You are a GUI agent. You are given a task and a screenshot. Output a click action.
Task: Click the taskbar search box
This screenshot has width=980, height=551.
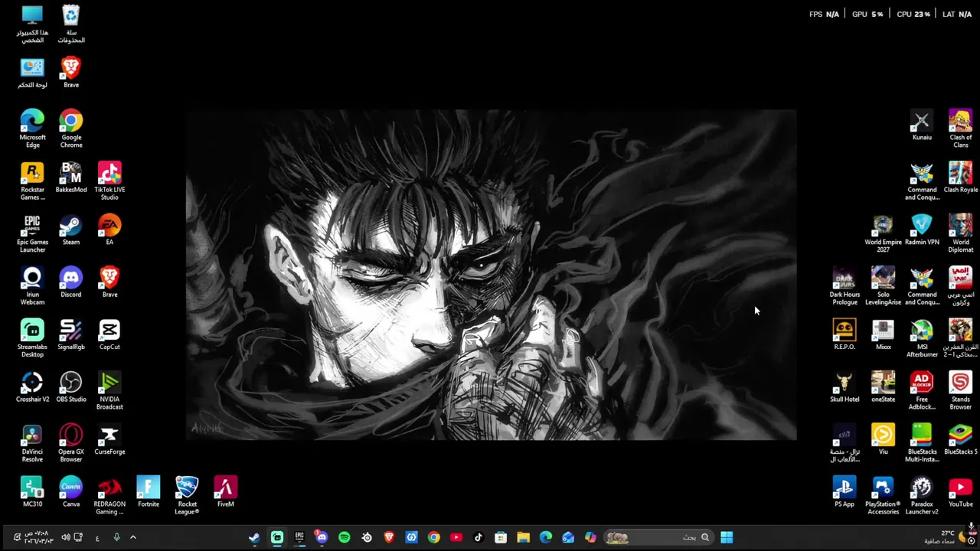(658, 537)
